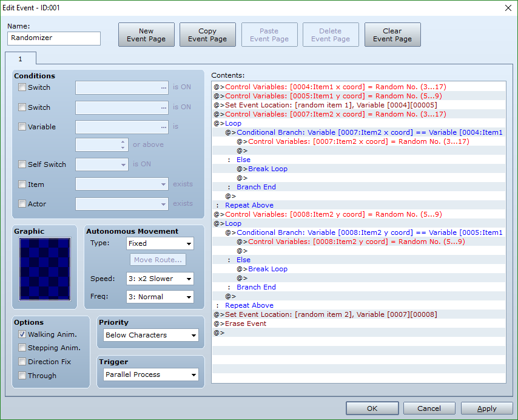518x420 pixels.
Task: Click the event Name input field
Action: coord(54,38)
